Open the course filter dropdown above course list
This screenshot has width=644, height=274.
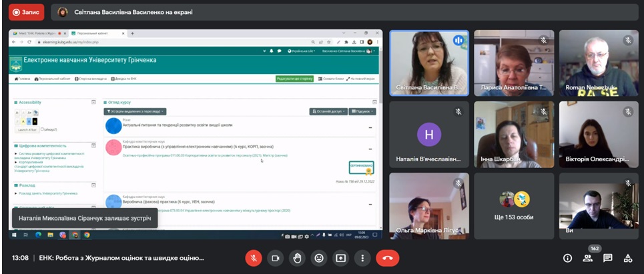pyautogui.click(x=135, y=111)
